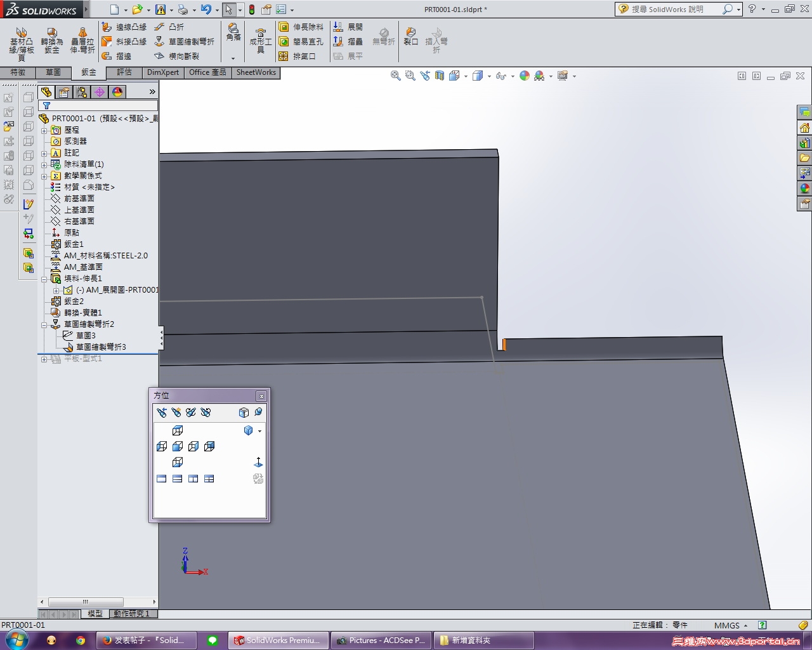
Task: Click the New document icon
Action: [114, 10]
